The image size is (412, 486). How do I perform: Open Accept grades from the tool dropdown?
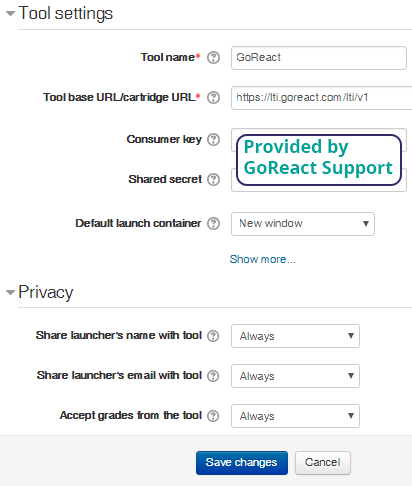pyautogui.click(x=295, y=416)
